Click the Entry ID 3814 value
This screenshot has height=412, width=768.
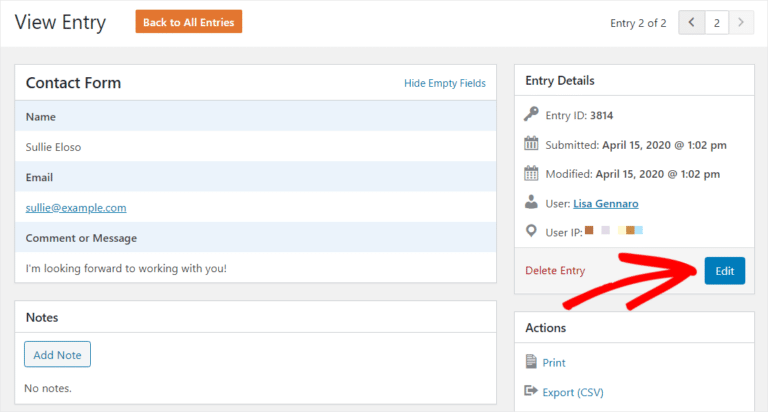[601, 116]
